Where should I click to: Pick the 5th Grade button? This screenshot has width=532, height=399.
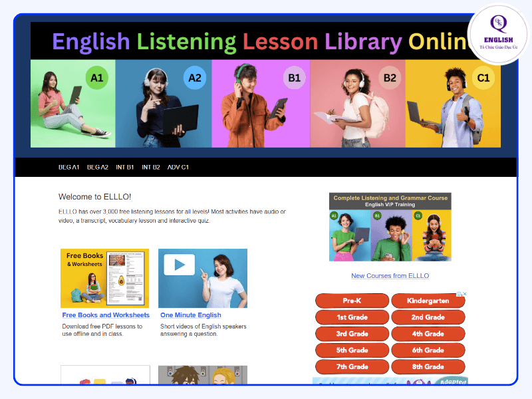tap(352, 350)
